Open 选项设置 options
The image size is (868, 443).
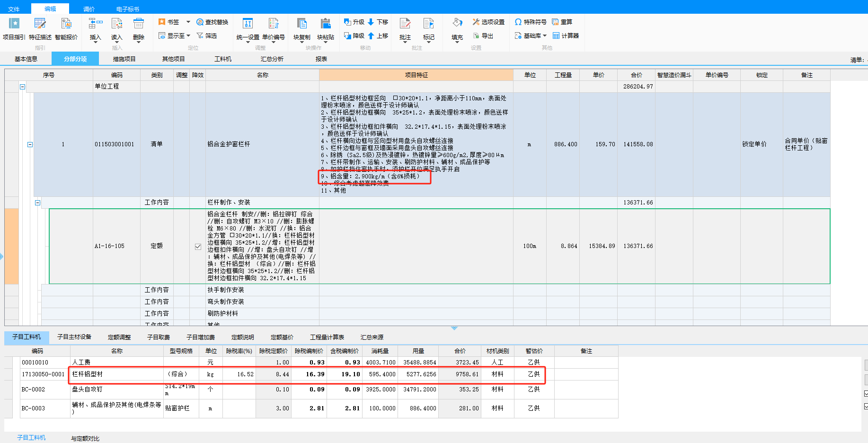(x=488, y=22)
